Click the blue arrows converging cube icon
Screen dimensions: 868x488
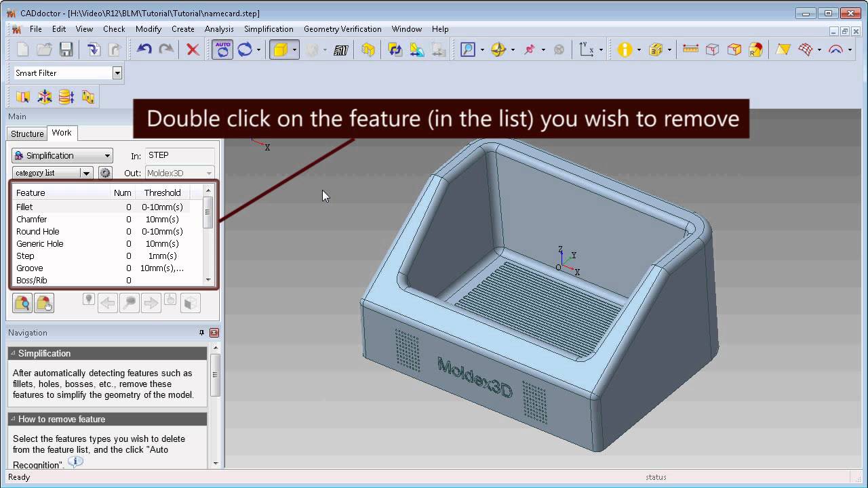(45, 97)
